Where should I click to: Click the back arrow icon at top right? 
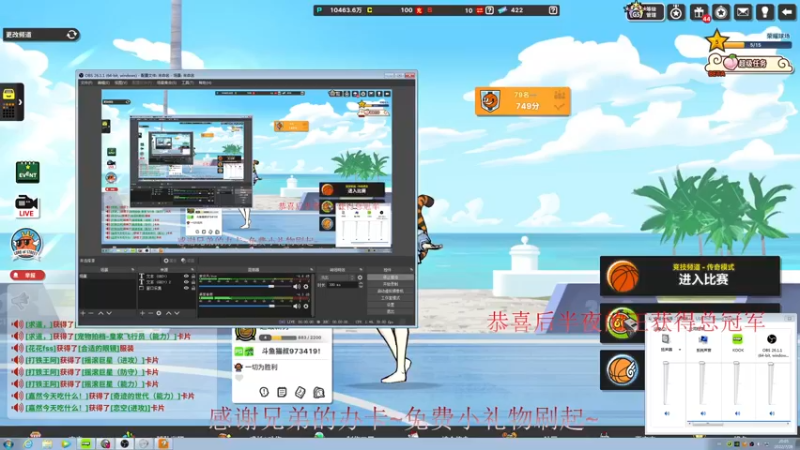point(787,12)
